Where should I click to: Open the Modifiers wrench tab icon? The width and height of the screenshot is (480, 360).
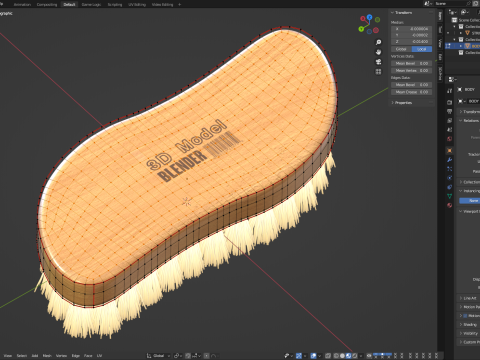[449, 160]
